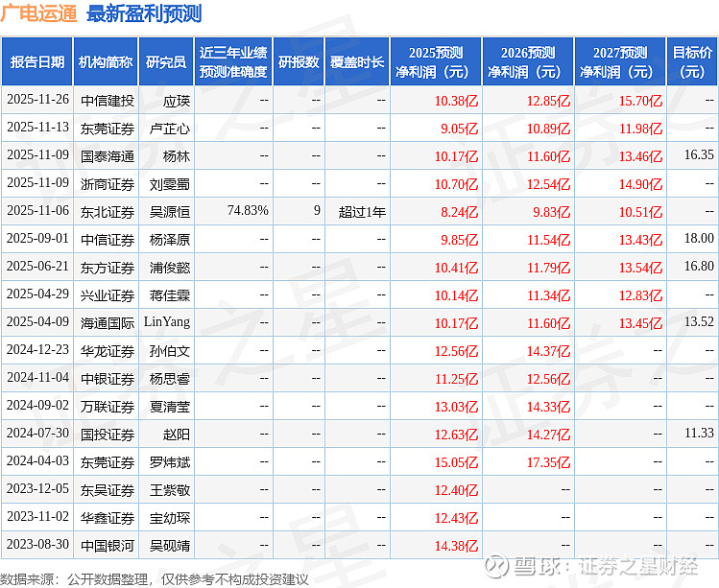
Task: Select the 万联证券 institution cell
Action: [x=108, y=407]
